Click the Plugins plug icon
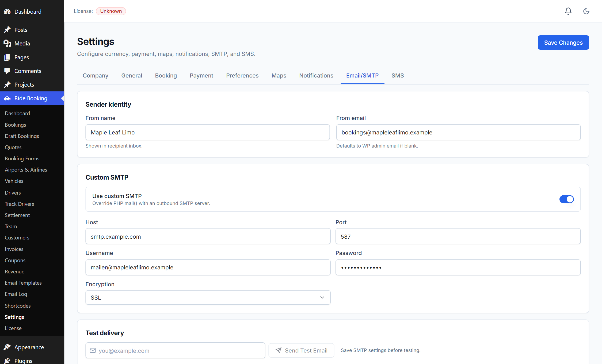Viewport: 602px width, 364px height. (x=7, y=361)
